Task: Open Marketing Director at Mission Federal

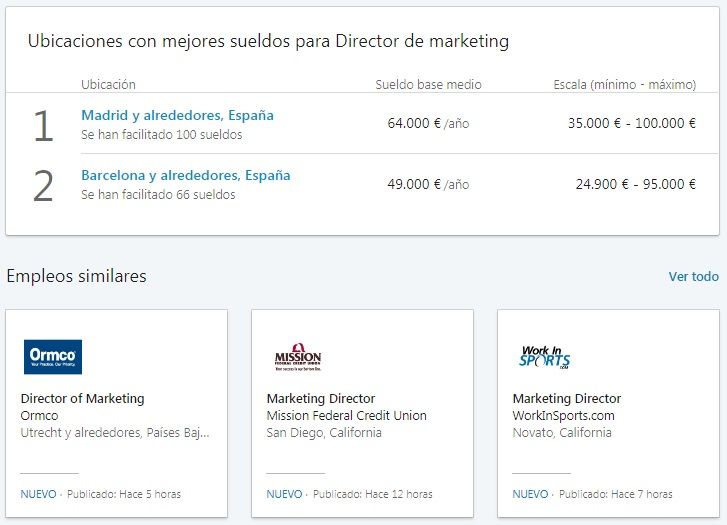Action: [x=321, y=398]
